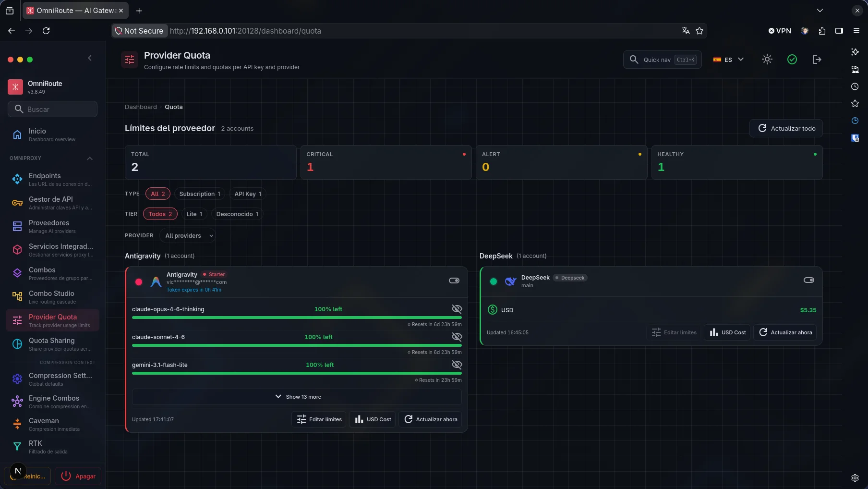Click the Inicio home icon

(17, 135)
